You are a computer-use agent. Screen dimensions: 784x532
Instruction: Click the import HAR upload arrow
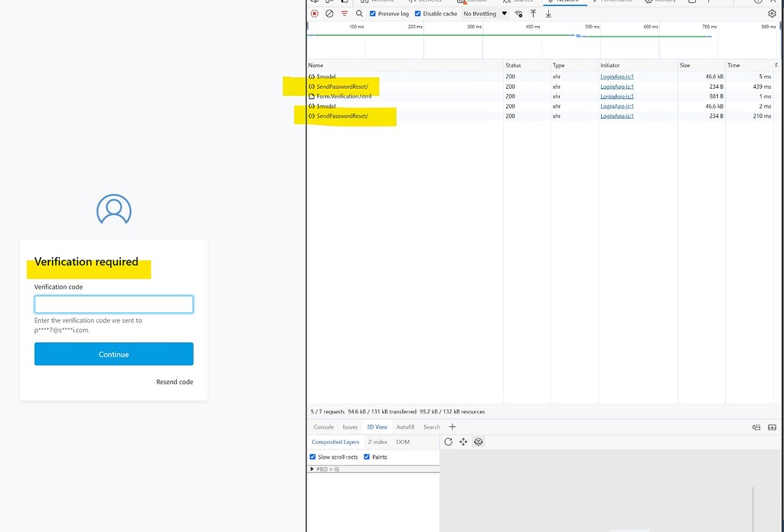coord(534,14)
